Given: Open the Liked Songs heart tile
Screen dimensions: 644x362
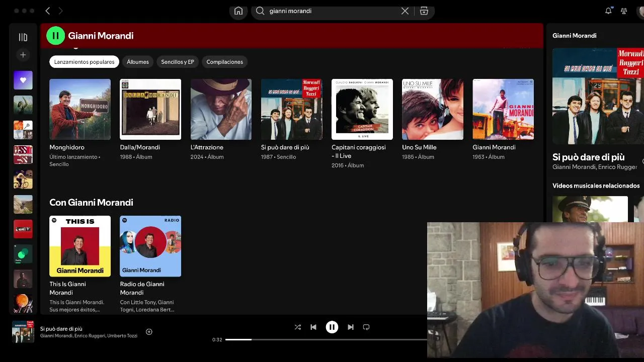Looking at the screenshot, I should 23,80.
